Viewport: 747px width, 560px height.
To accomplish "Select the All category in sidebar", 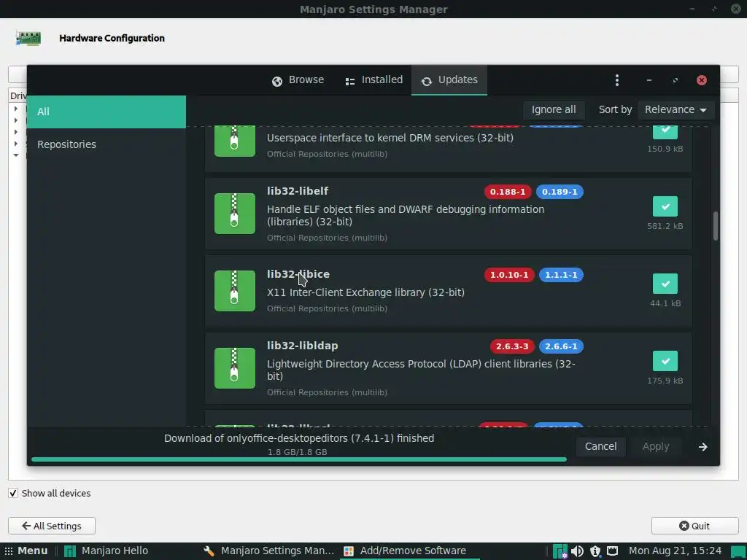I will tap(107, 112).
